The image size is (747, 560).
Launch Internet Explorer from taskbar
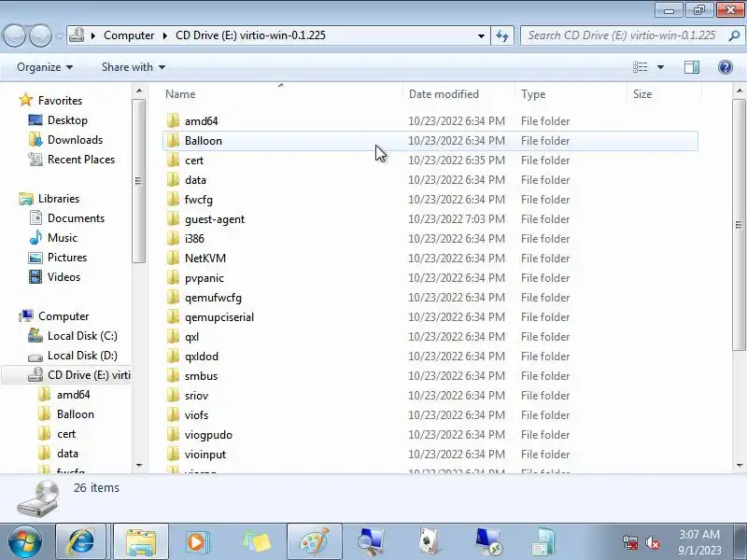[82, 542]
